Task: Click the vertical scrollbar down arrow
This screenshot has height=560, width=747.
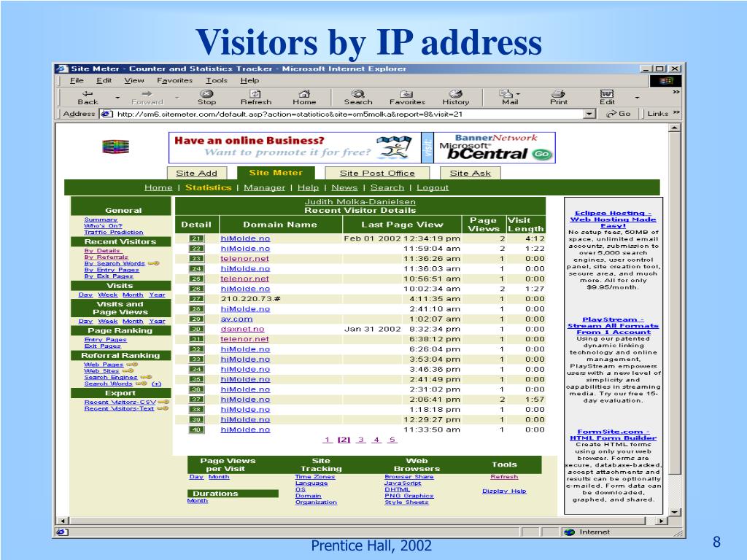Action: pyautogui.click(x=675, y=511)
